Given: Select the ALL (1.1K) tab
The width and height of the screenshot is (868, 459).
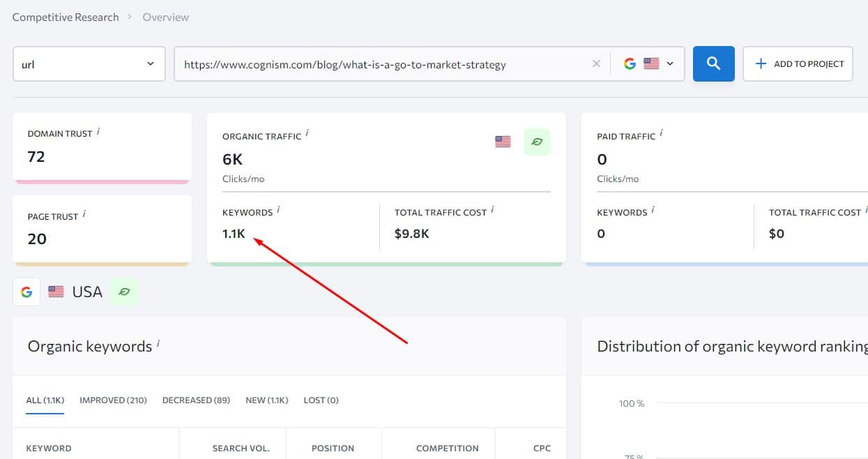Looking at the screenshot, I should click(45, 400).
